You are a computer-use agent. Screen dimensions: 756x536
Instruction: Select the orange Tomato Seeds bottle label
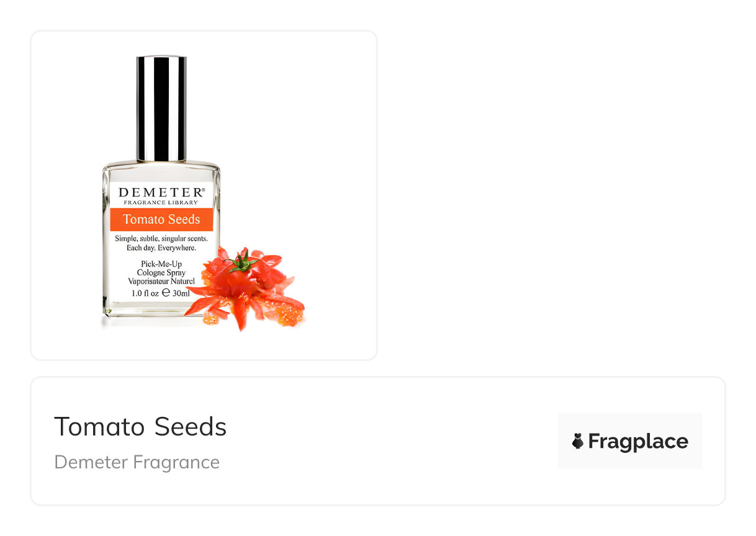(161, 219)
